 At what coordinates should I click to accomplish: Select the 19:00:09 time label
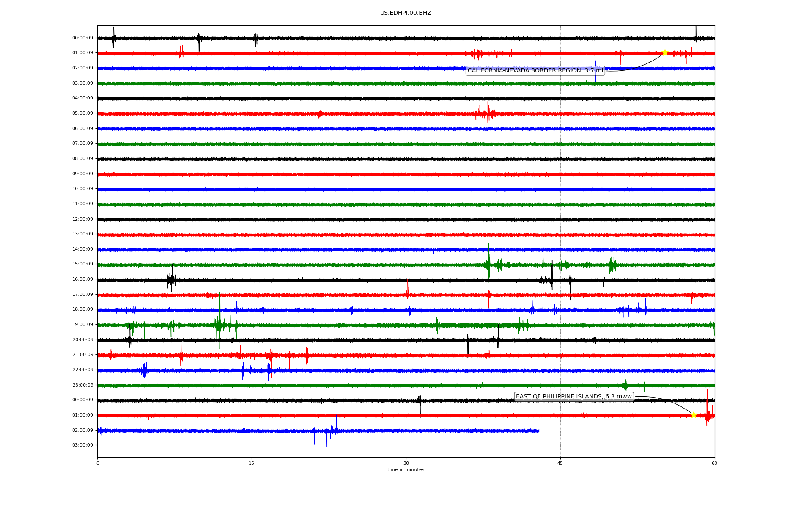[82, 325]
